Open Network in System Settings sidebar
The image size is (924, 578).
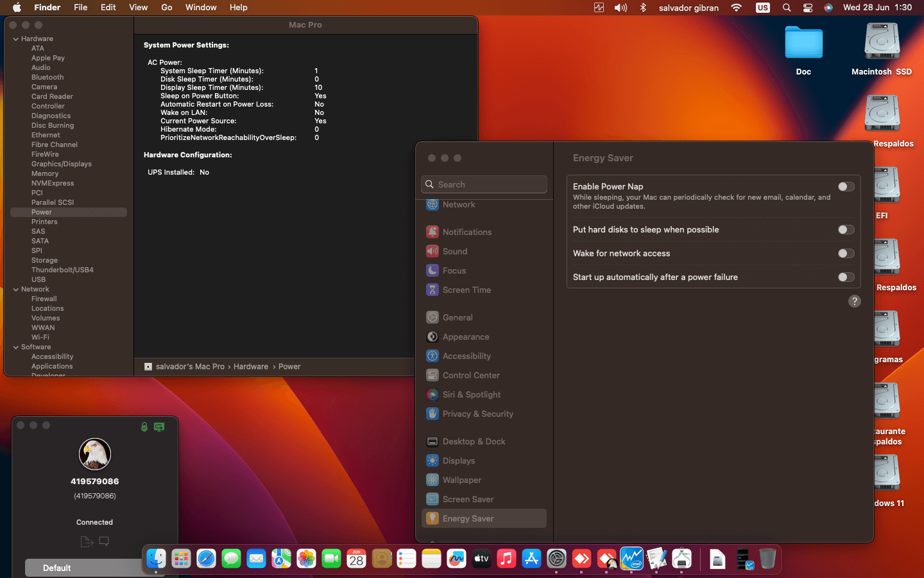[484, 205]
